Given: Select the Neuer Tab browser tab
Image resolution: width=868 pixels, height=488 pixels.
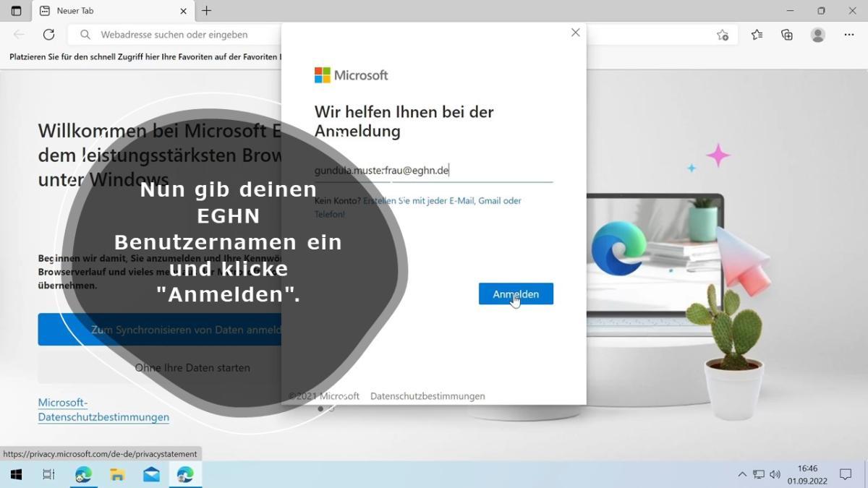Looking at the screenshot, I should [x=109, y=11].
